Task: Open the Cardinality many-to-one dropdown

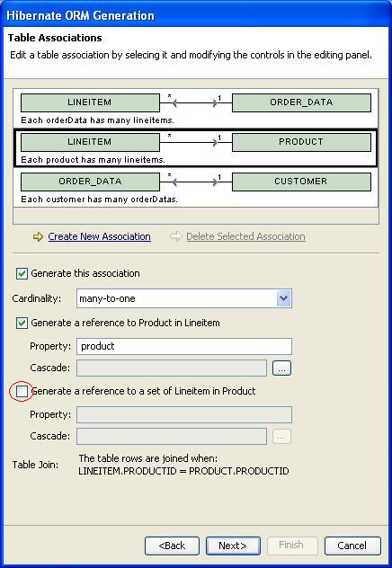Action: coord(284,298)
